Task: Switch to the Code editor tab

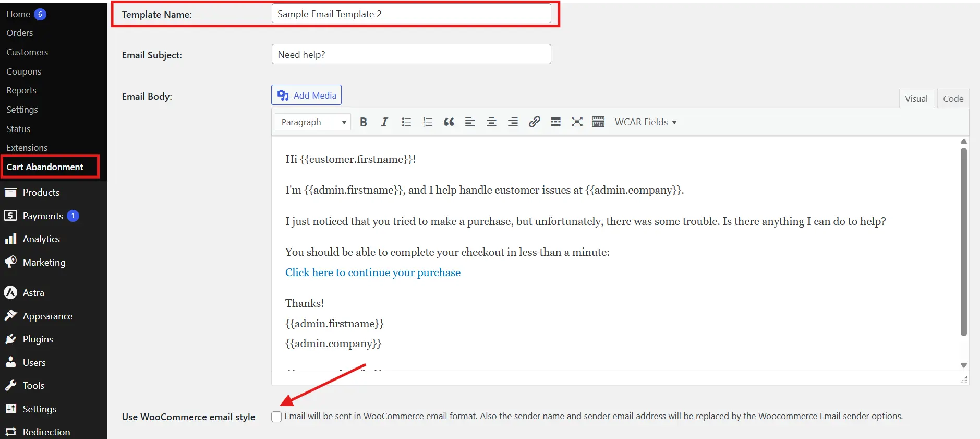Action: (953, 99)
